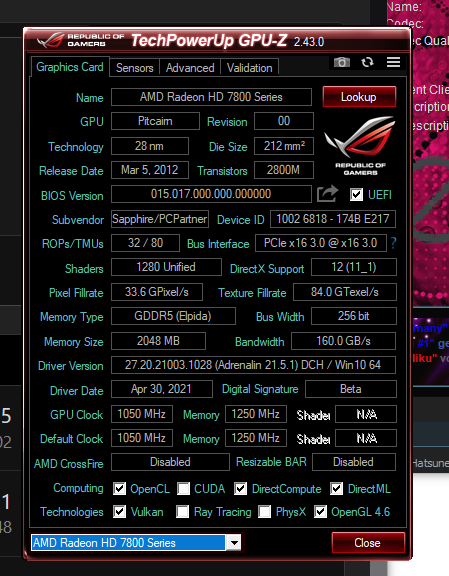This screenshot has height=576, width=449.
Task: Click the Driver Date value Apr 30, 2021
Action: [162, 389]
